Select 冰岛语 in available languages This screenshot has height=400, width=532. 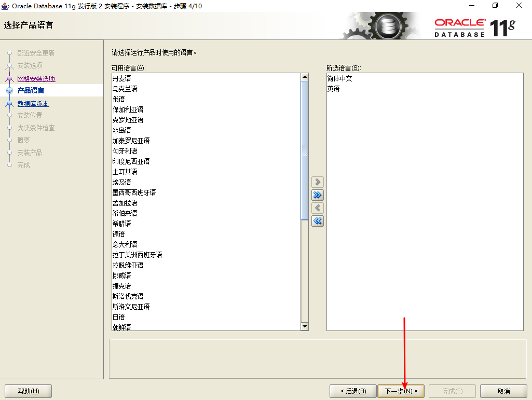[206, 130]
